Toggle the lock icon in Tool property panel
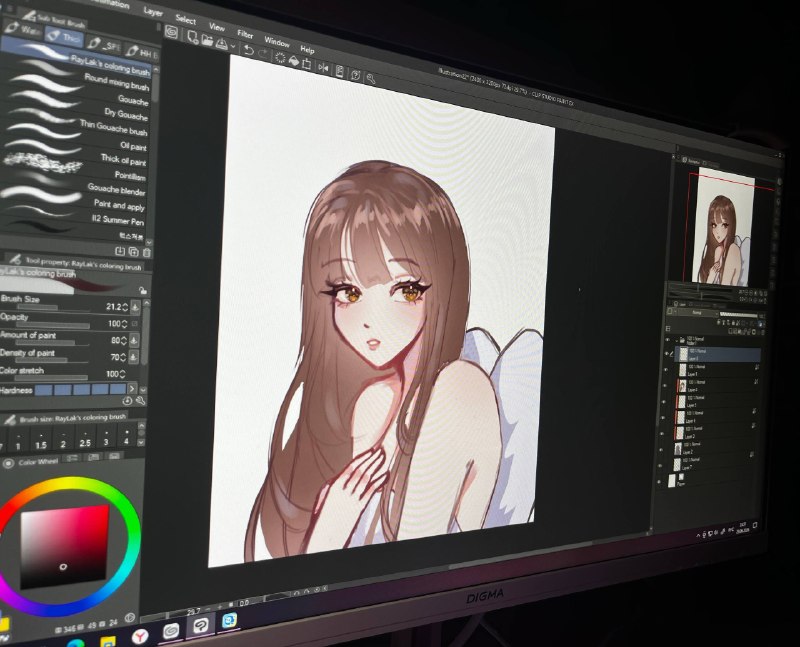The image size is (800, 647). (x=143, y=290)
